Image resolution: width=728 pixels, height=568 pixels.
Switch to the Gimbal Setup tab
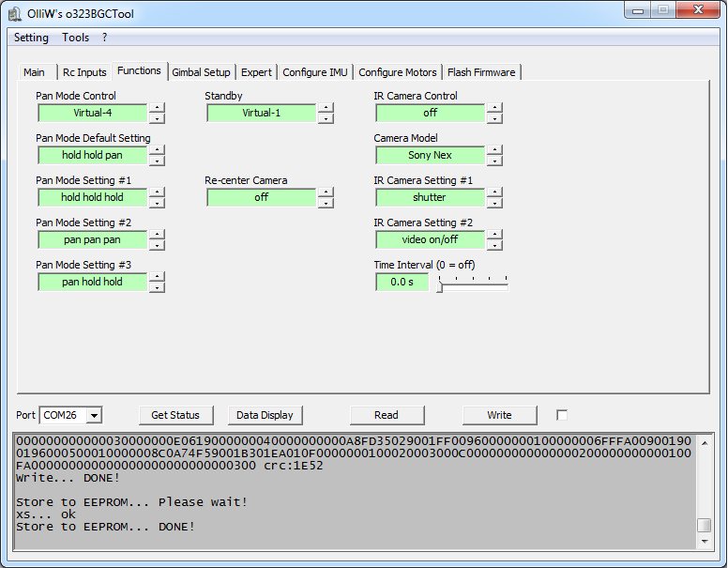point(201,72)
